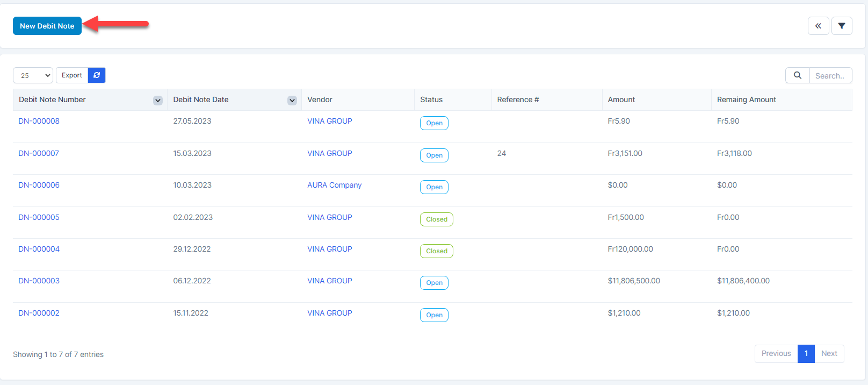
Task: Click the Closed status badge for DN-000004
Action: click(x=436, y=251)
